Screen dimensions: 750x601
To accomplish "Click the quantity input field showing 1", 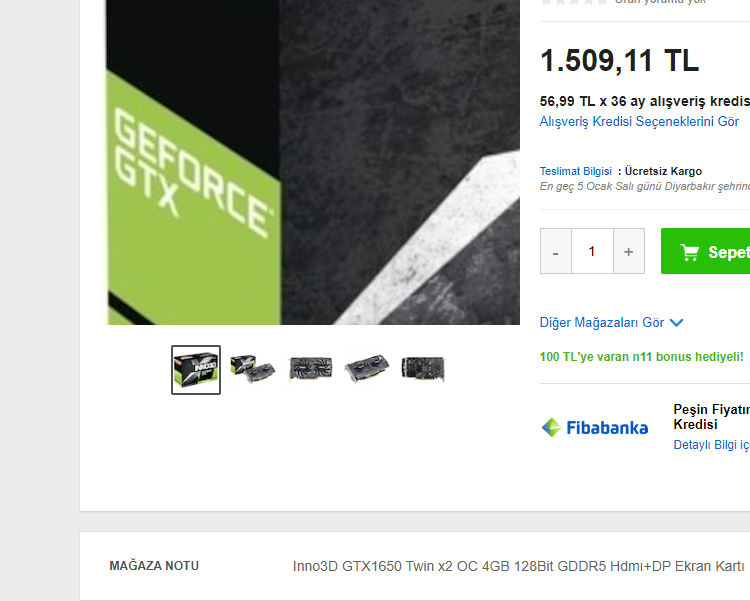I will tap(592, 251).
